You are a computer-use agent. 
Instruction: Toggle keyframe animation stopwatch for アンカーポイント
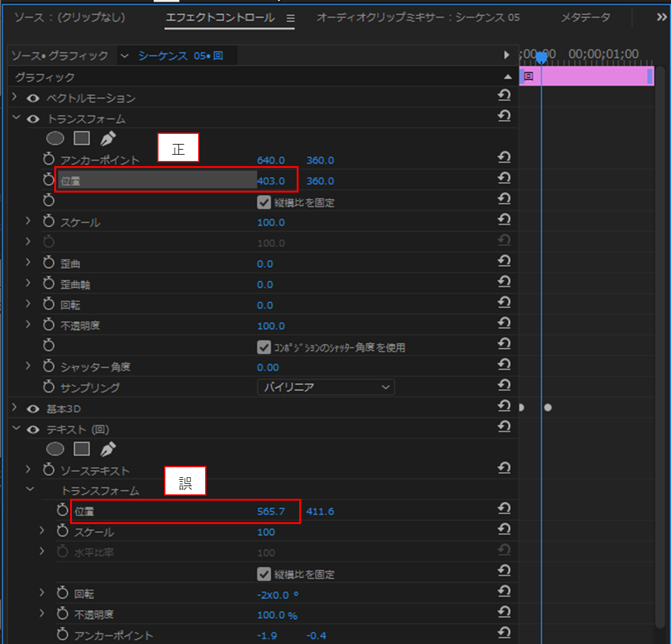tap(48, 160)
